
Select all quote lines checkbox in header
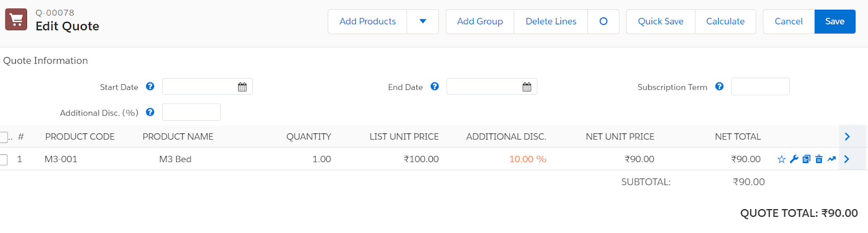point(3,137)
